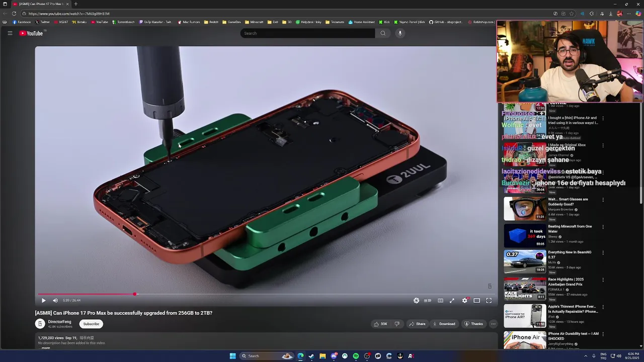Click the YouTube search magnifier button
This screenshot has height=362, width=644.
click(383, 33)
